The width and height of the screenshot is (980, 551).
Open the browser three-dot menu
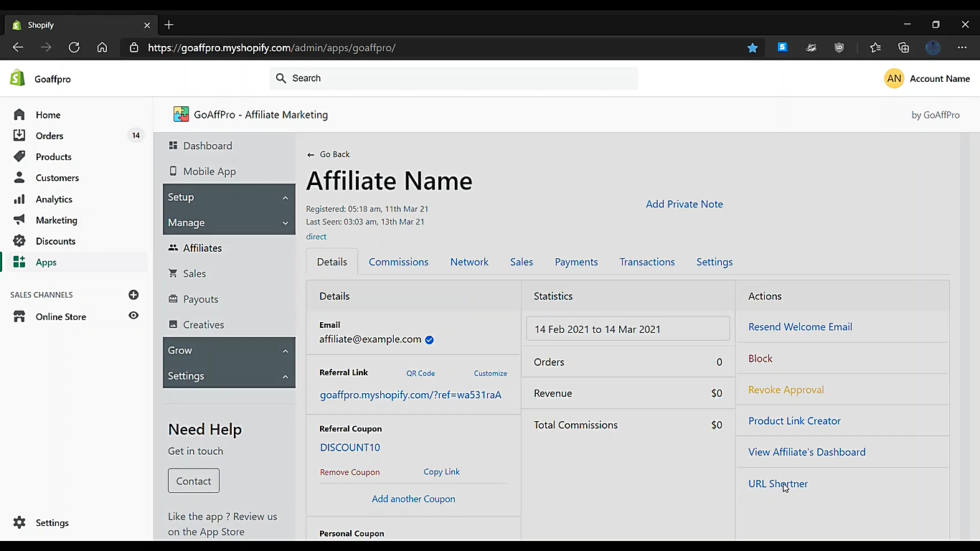962,47
